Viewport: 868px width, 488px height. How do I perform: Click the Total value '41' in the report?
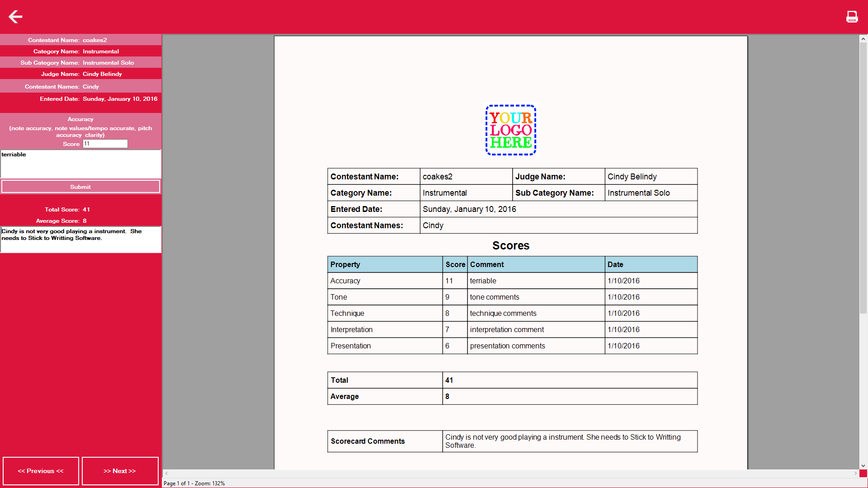tap(449, 380)
